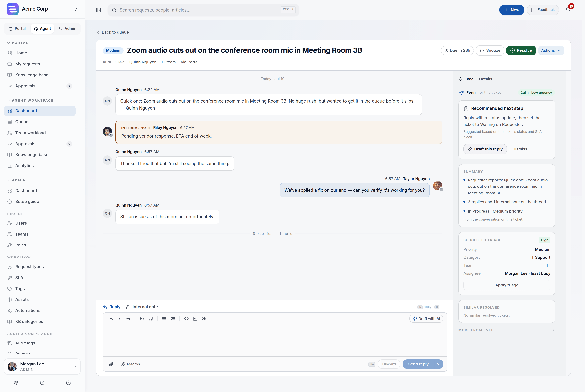Image resolution: width=585 pixels, height=392 pixels.
Task: Click the Resolve button
Action: click(x=521, y=50)
